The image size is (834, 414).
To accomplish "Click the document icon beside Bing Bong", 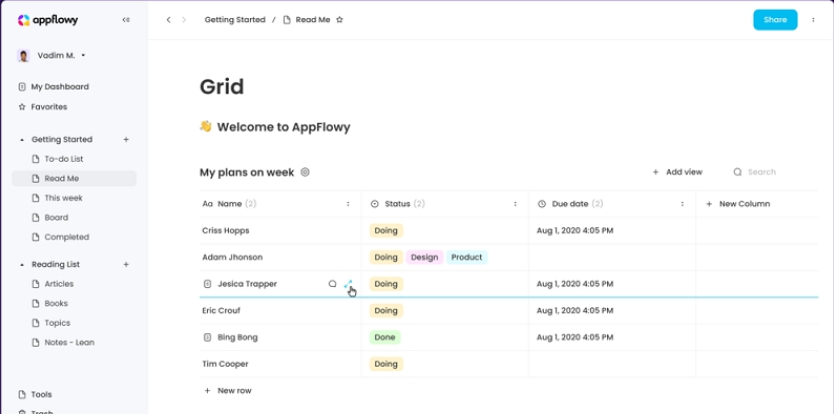I will pyautogui.click(x=207, y=337).
